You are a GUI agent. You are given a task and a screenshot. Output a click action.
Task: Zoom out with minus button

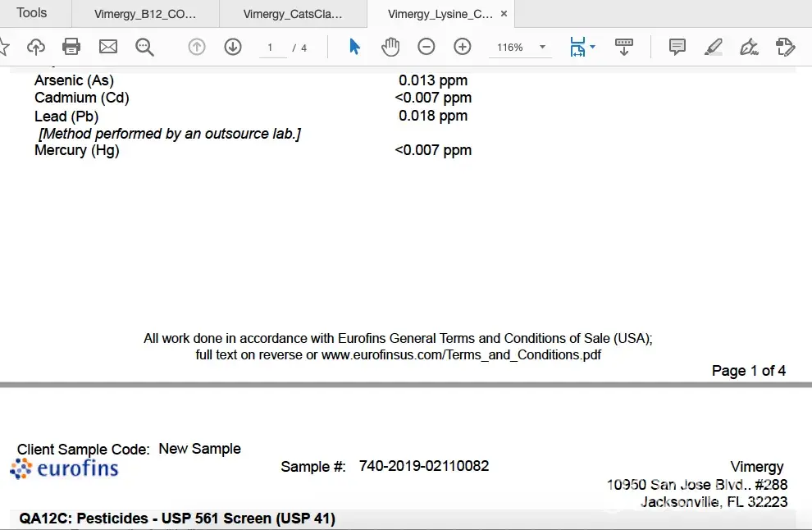point(427,47)
